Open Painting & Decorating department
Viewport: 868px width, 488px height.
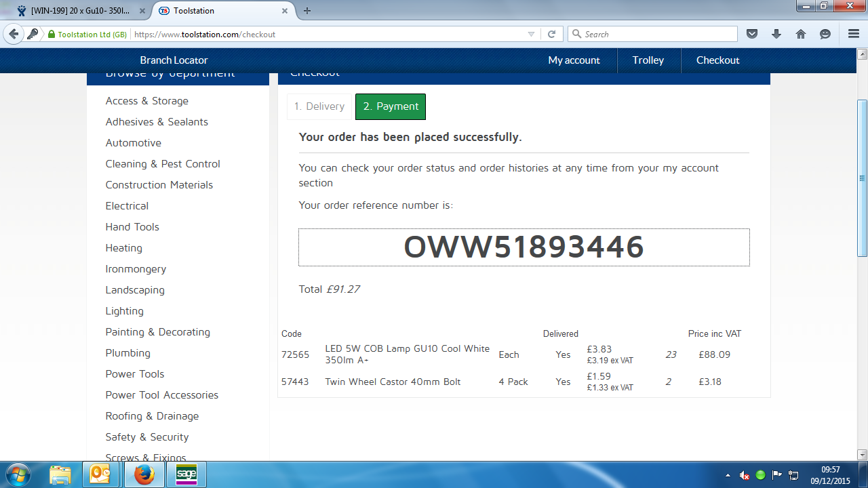[158, 332]
